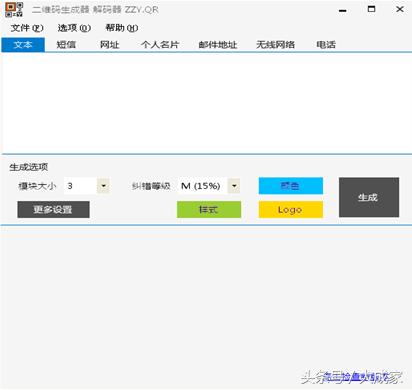The image size is (412, 390).
Task: Switch to the 文本 tab
Action: click(23, 45)
